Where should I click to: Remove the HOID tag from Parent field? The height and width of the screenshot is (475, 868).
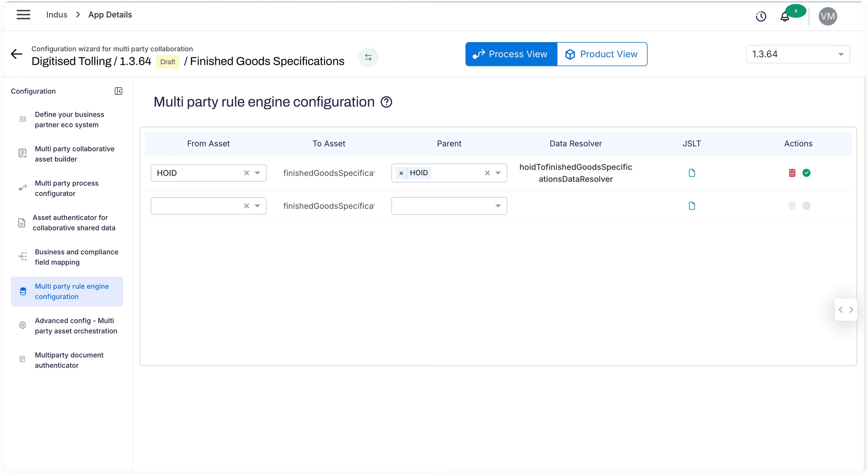point(401,173)
